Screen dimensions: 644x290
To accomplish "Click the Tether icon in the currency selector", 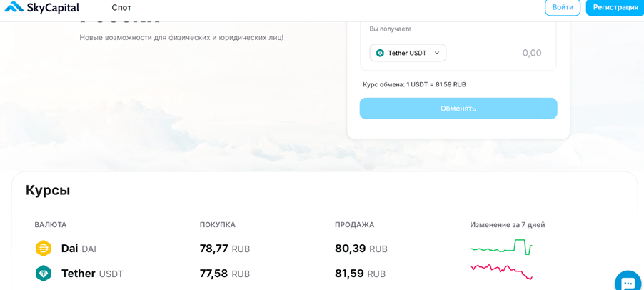I will pos(380,53).
